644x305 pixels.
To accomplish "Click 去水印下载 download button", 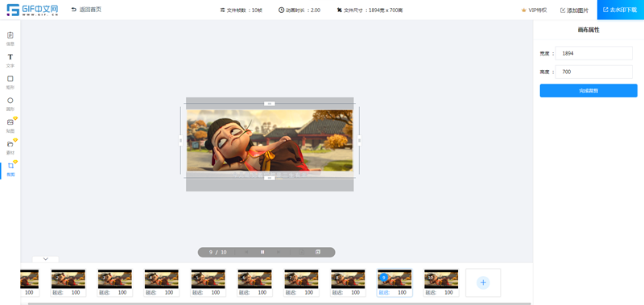I will coord(621,10).
